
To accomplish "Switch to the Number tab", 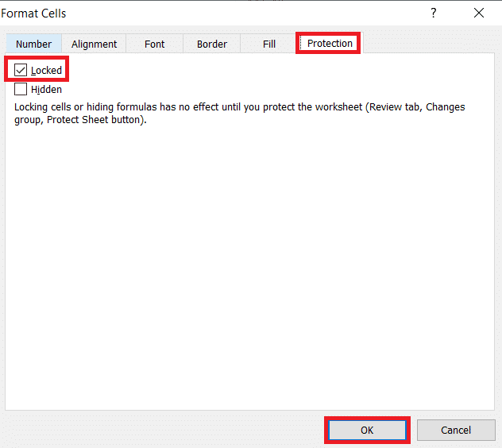I will 33,44.
